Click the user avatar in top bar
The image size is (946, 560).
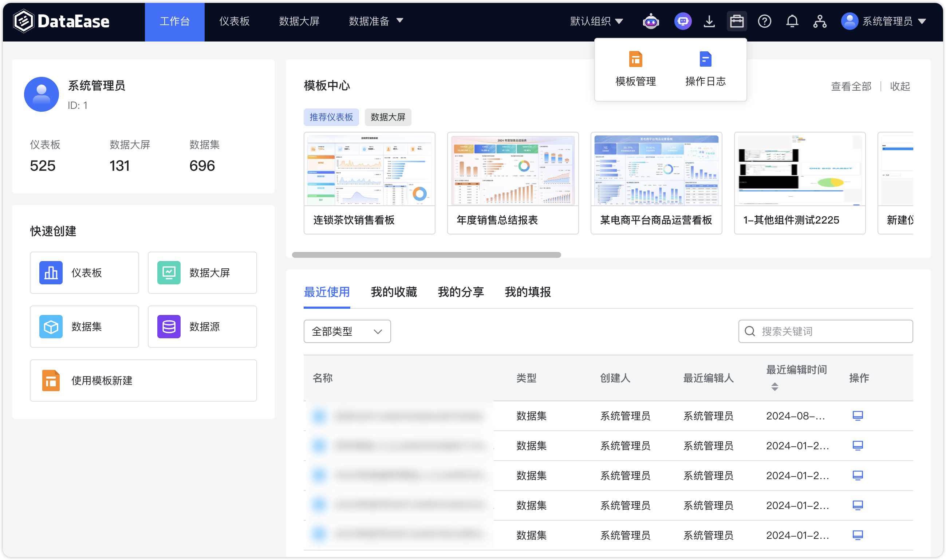click(x=850, y=21)
